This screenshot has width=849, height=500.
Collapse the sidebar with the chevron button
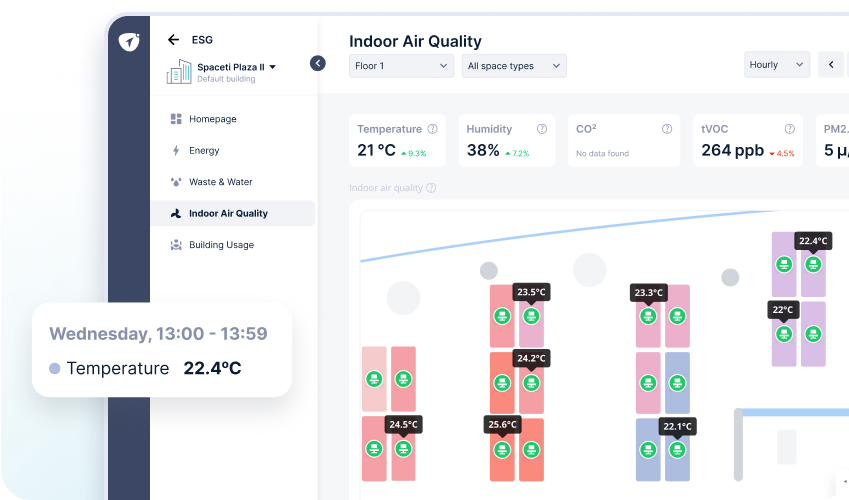(318, 63)
